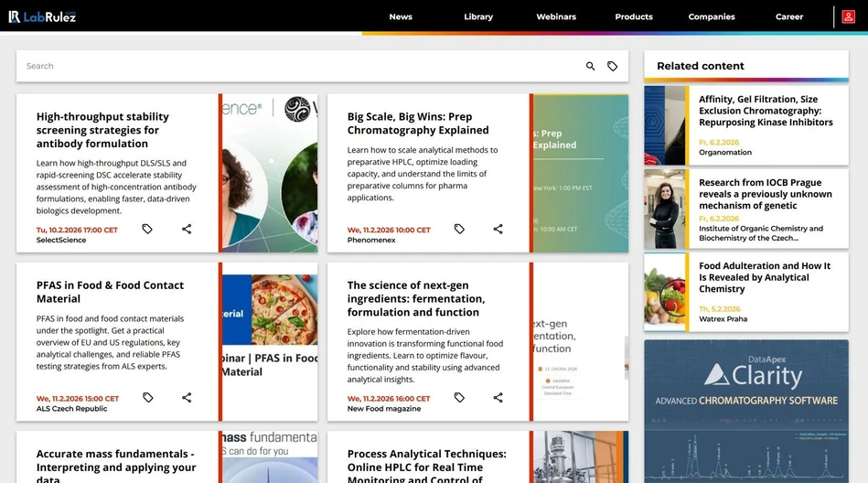Viewport: 868px width, 483px height.
Task: Share the Big Scale, Big Wins webinar
Action: click(x=498, y=229)
